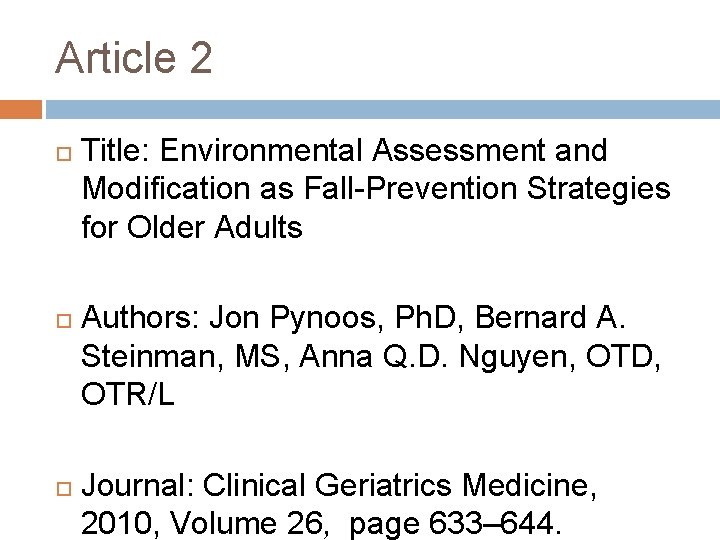Click the square bullet beside 'Authors:'
The height and width of the screenshot is (540, 720).
pos(64,321)
